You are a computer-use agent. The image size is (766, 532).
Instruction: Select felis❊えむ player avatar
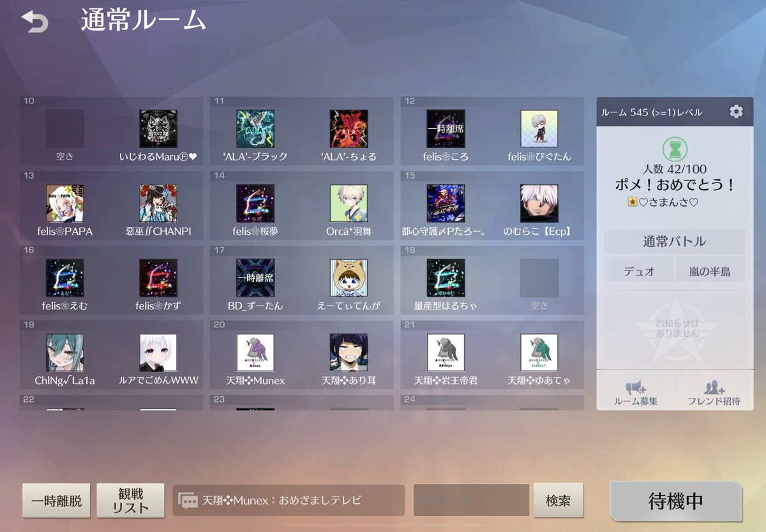(64, 278)
